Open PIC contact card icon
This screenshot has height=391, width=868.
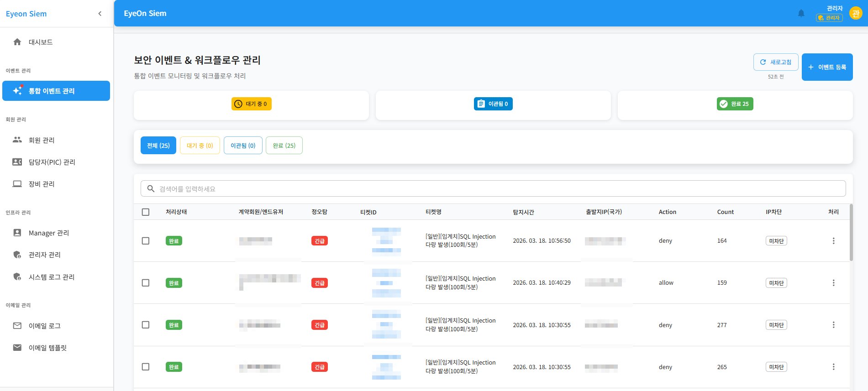coord(17,162)
